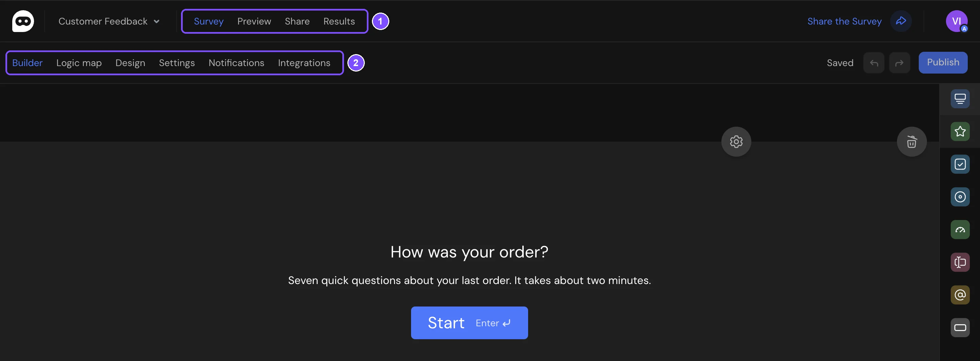Click the welcome screen block icon in the sidebar

[x=960, y=99]
